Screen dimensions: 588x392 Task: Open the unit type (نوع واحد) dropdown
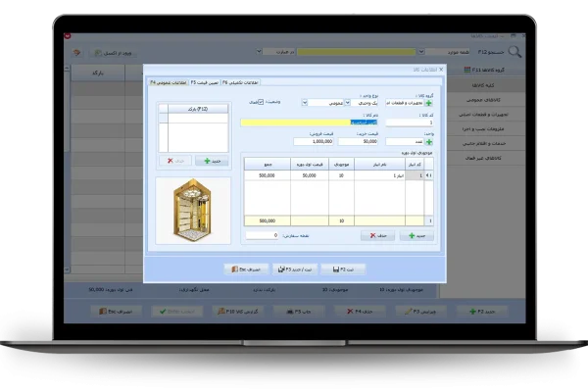[347, 102]
